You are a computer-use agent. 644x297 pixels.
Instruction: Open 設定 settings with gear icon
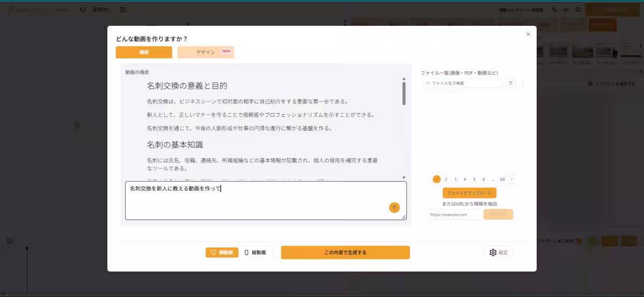point(498,253)
